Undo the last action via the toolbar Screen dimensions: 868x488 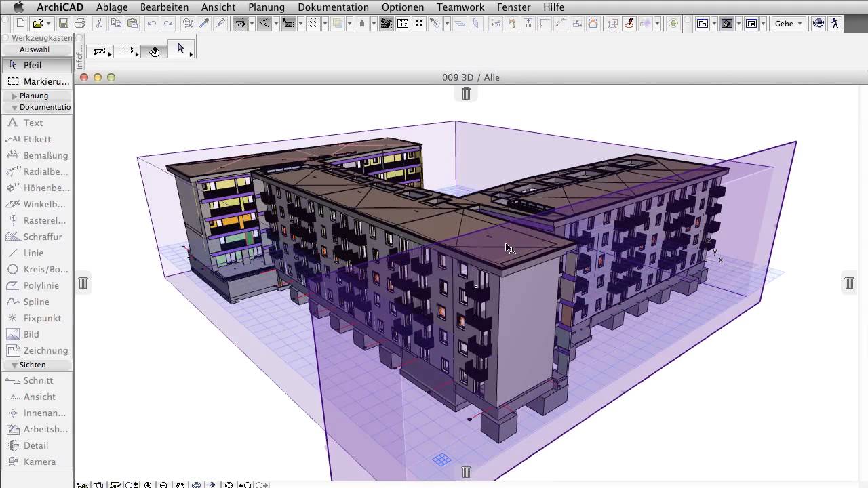tap(152, 23)
